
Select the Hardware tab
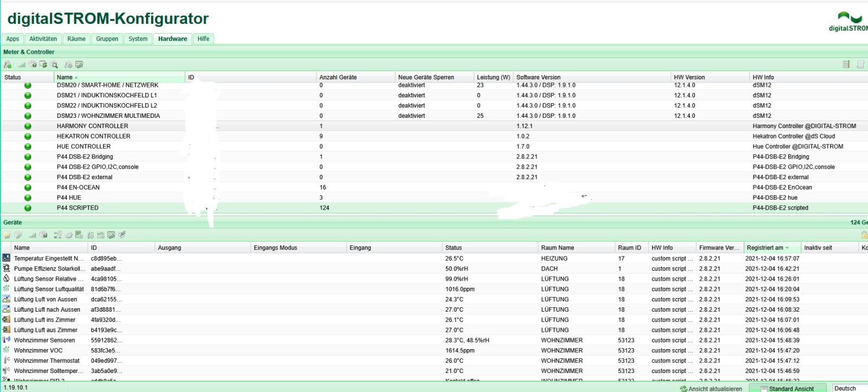point(173,39)
